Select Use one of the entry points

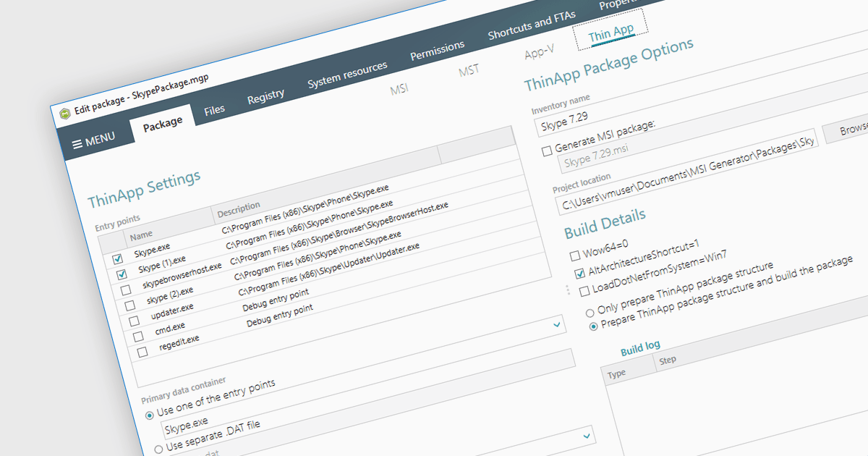[x=150, y=415]
